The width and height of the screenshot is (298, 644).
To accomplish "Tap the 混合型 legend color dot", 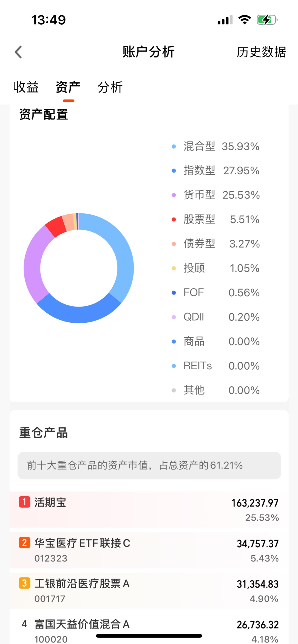I will click(x=174, y=146).
